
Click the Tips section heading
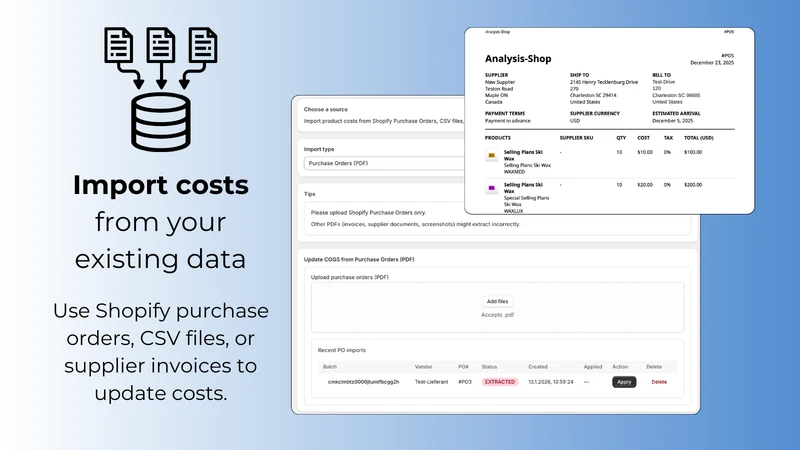point(309,194)
